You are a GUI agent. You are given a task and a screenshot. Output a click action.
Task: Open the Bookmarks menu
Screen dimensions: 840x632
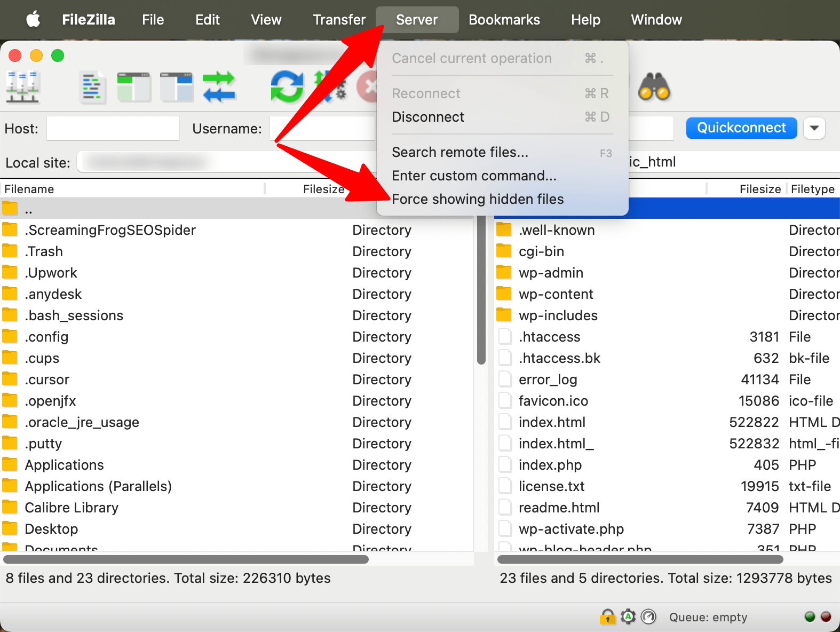[504, 20]
